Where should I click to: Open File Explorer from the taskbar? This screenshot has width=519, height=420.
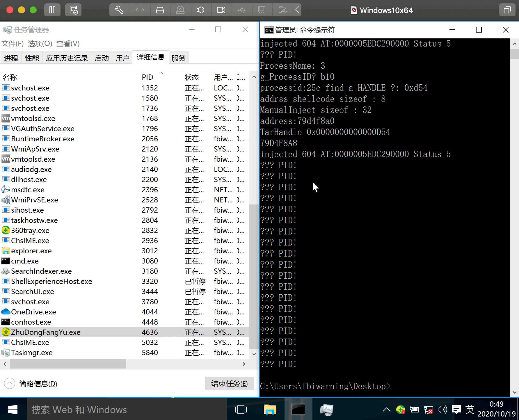pos(270,410)
